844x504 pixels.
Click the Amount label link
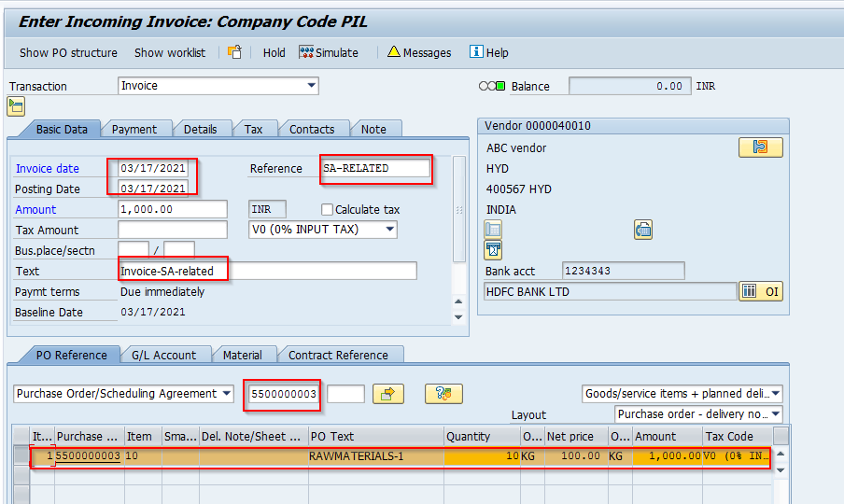35,209
